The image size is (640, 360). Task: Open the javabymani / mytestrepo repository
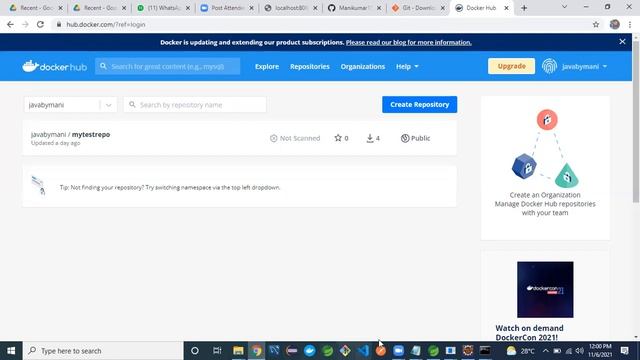pos(70,134)
